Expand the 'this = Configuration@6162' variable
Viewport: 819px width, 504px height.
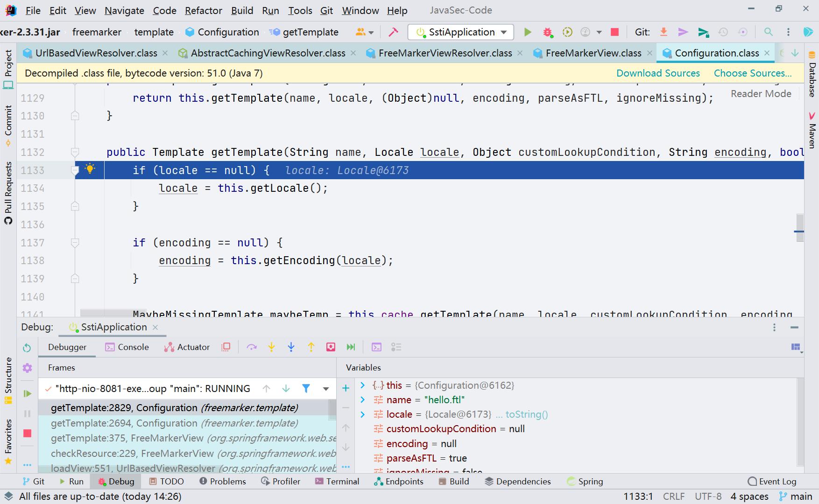tap(363, 385)
